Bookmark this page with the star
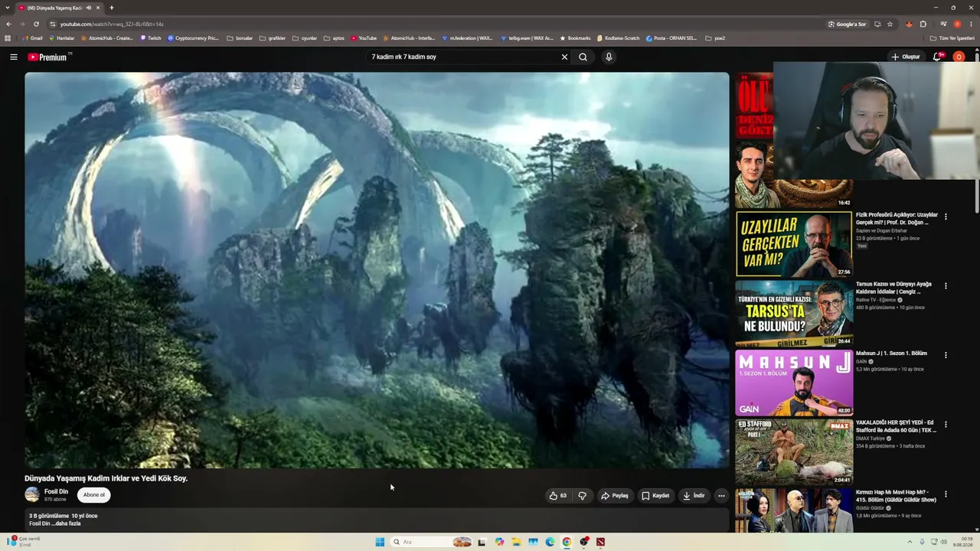Viewport: 980px width, 551px height. point(890,24)
